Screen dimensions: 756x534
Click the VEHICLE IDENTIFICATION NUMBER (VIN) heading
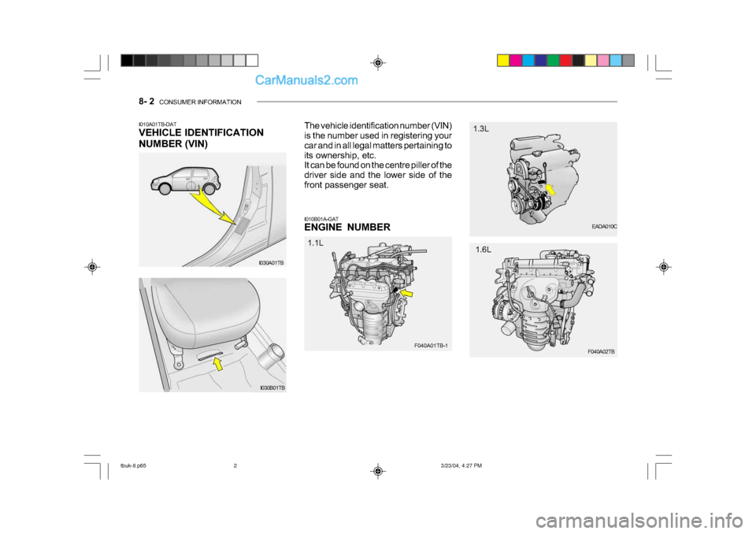(x=201, y=138)
